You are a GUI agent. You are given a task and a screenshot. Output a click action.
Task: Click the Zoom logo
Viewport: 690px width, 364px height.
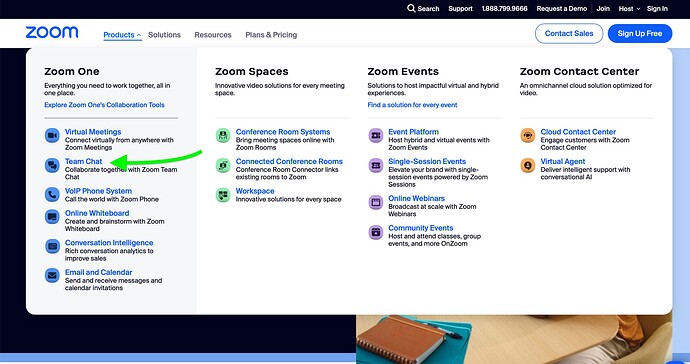(x=52, y=32)
